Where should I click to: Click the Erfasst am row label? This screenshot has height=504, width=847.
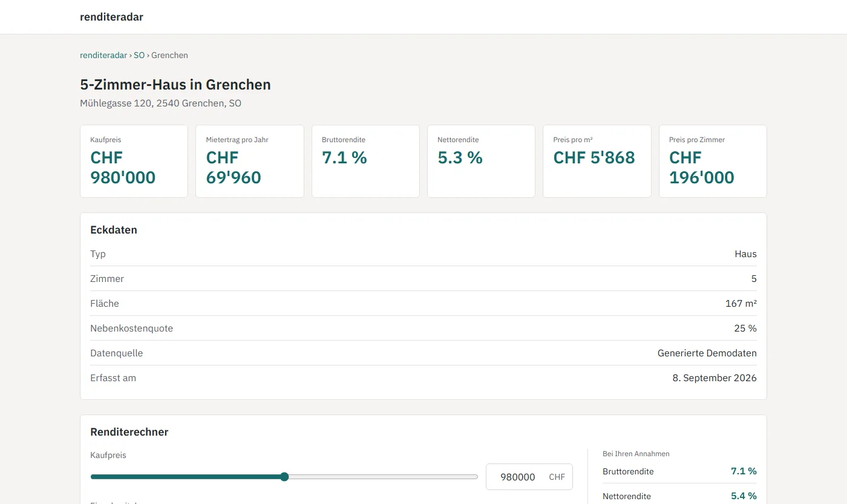(x=113, y=378)
